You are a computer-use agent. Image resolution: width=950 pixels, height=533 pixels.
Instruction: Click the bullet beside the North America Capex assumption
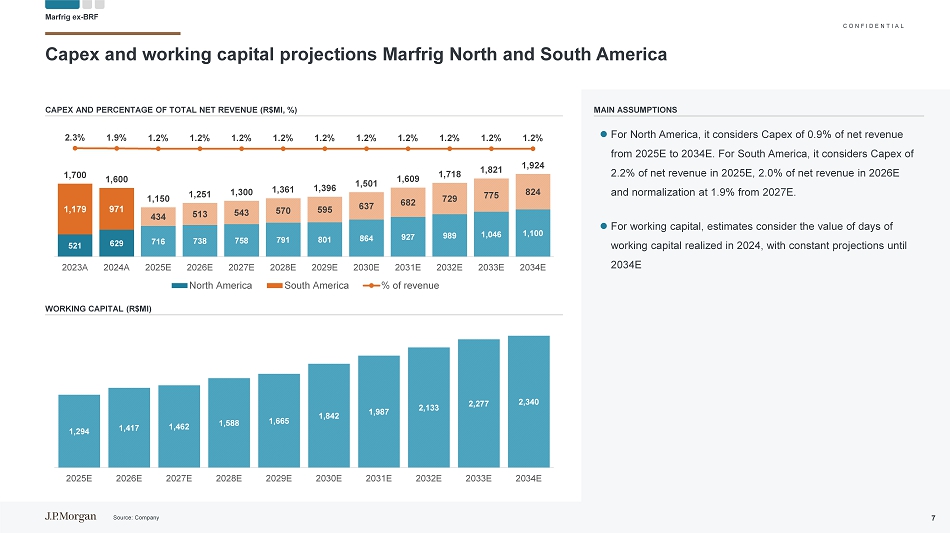[604, 134]
